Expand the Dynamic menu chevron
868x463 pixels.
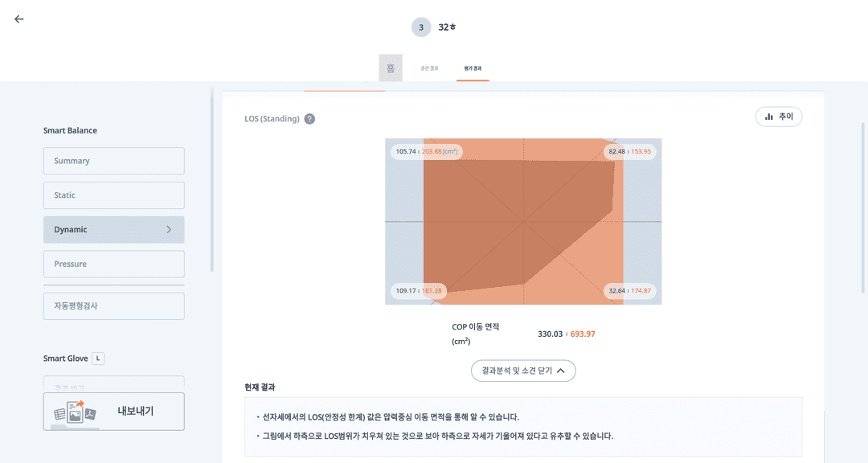[169, 230]
